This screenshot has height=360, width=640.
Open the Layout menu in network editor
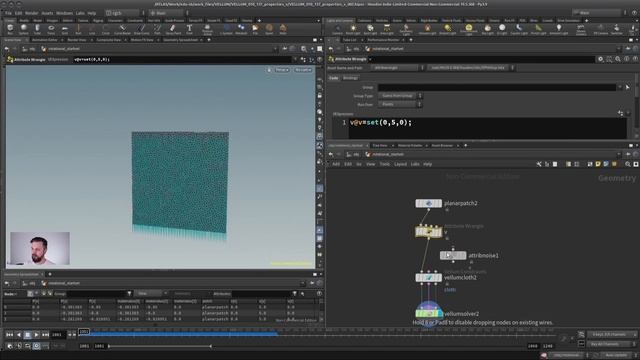pos(400,164)
